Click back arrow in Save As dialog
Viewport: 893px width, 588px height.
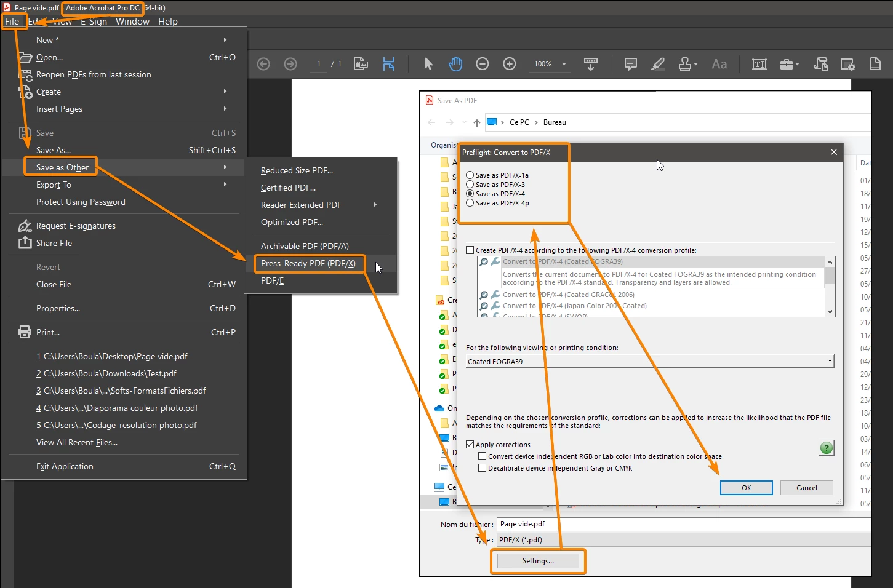[x=431, y=122]
